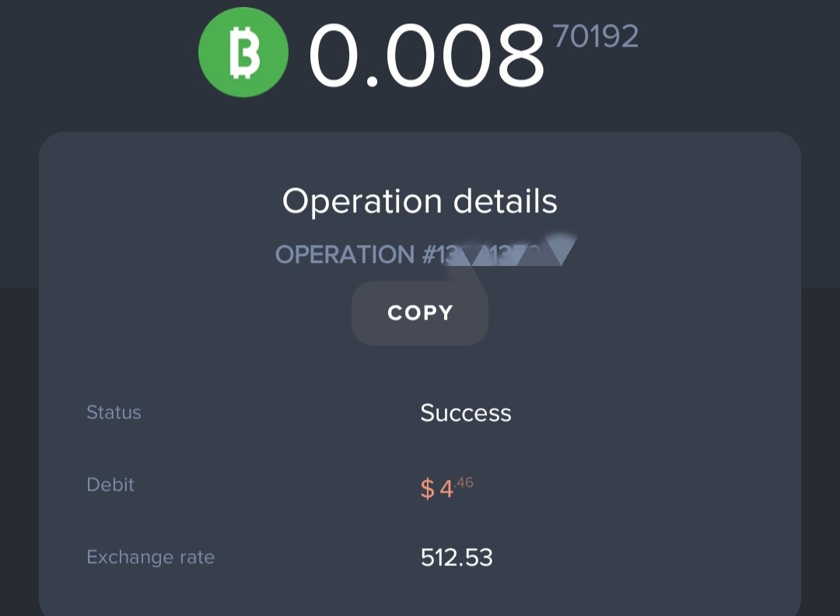840x616 pixels.
Task: Click the word details in the heading
Action: pos(506,201)
